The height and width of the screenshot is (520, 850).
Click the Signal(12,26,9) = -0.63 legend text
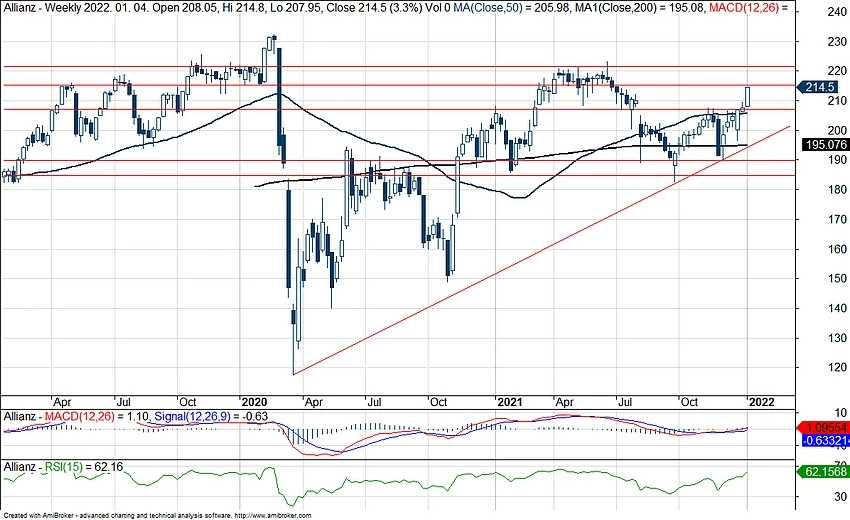(211, 416)
